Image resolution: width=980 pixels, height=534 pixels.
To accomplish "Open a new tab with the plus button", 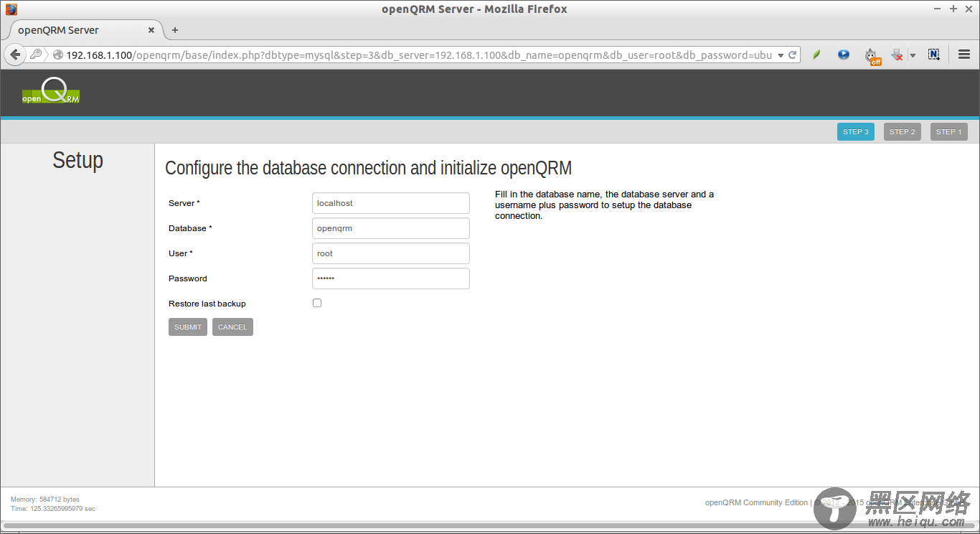I will click(x=175, y=30).
